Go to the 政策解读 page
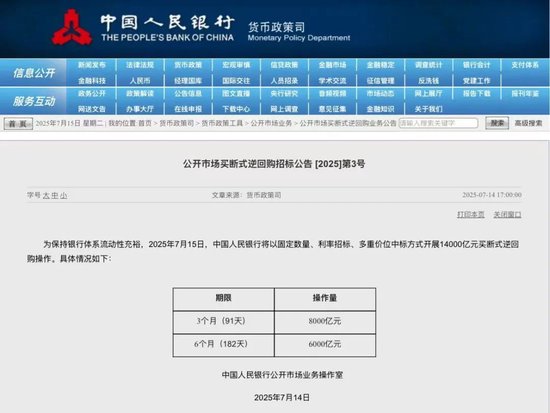Viewport: 550px width, 413px height. click(x=140, y=93)
